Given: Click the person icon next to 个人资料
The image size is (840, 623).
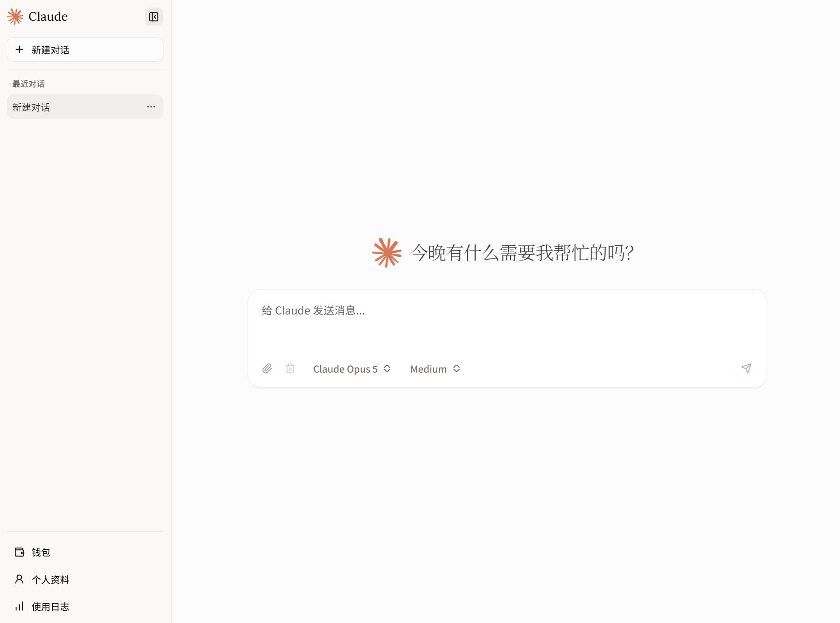Looking at the screenshot, I should (19, 580).
